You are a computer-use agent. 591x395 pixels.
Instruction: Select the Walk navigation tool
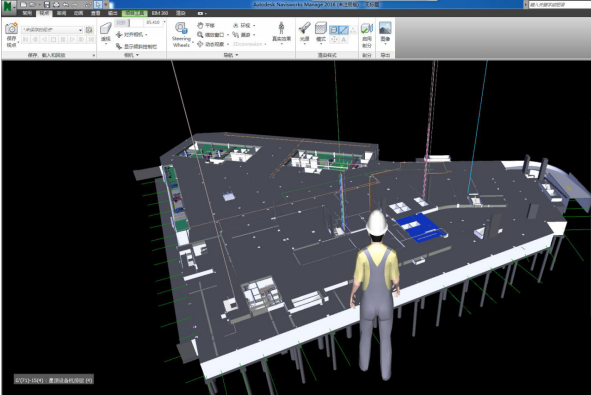pyautogui.click(x=243, y=35)
